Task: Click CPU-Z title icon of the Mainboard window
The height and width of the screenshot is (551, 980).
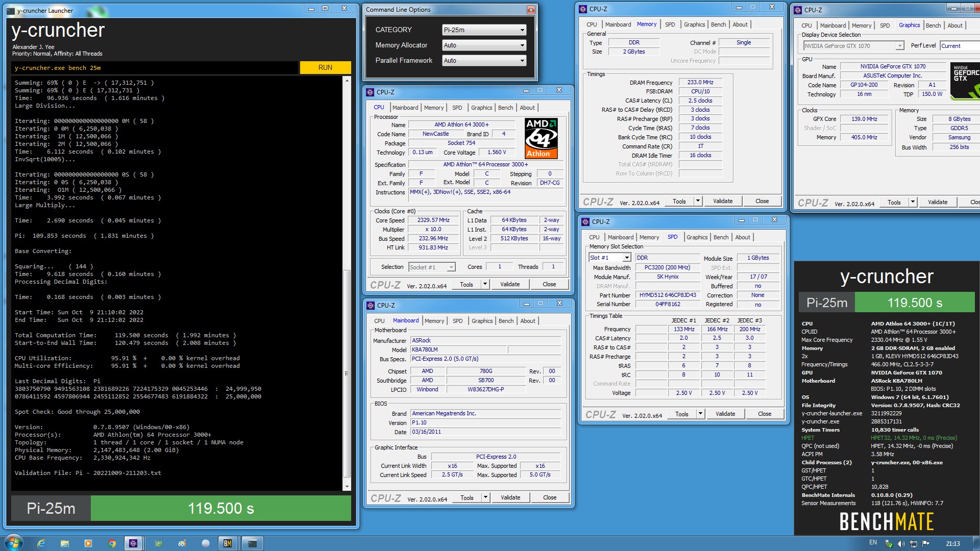Action: tap(371, 306)
